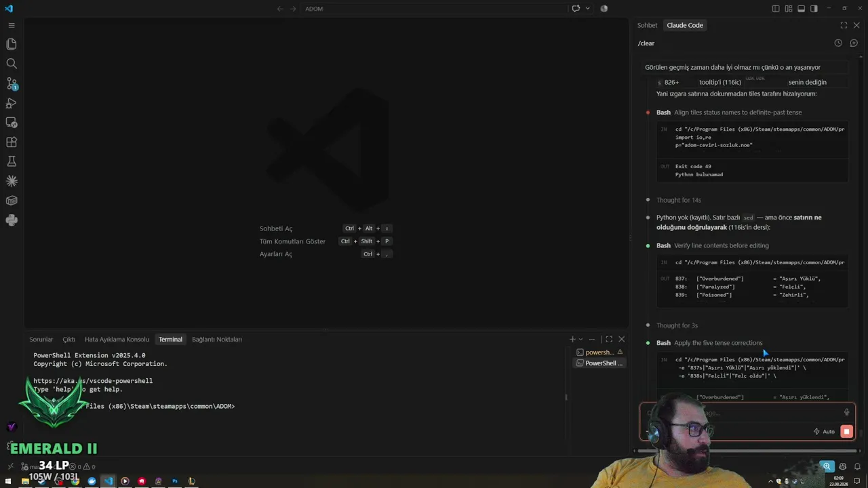Screen dimensions: 868x488
Task: Open the hamburger application menu
Action: (12, 25)
